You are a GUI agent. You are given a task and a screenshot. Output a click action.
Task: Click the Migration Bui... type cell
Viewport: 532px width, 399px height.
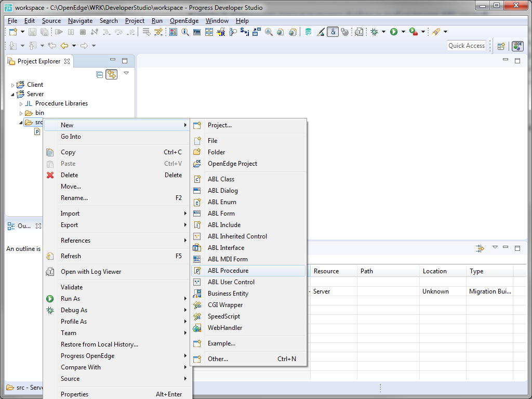click(x=490, y=291)
